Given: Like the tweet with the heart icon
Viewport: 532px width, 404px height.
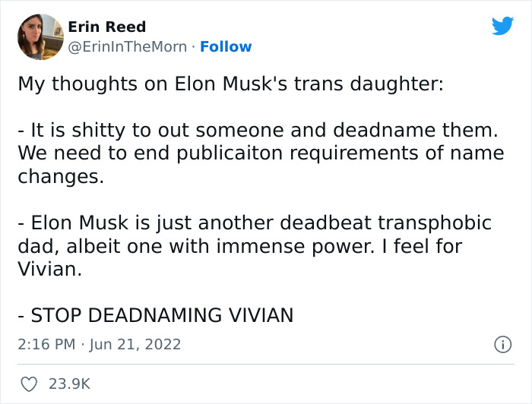Looking at the screenshot, I should 29,383.
